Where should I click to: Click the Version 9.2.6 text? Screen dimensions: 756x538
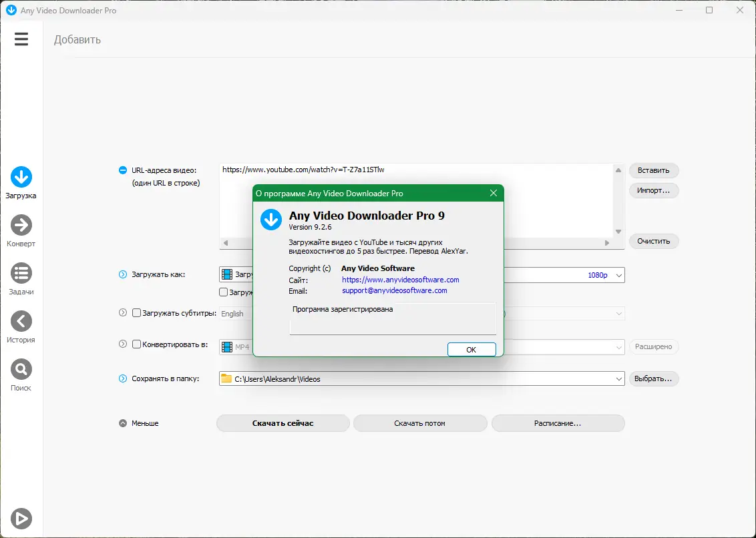click(x=310, y=227)
